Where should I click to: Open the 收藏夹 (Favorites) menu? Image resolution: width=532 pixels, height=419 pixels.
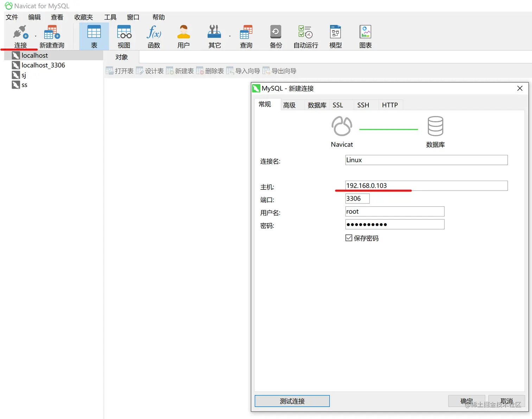click(84, 17)
